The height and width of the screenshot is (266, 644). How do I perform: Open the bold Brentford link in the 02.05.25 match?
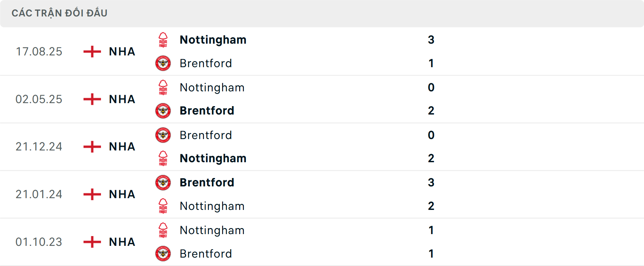tap(207, 110)
